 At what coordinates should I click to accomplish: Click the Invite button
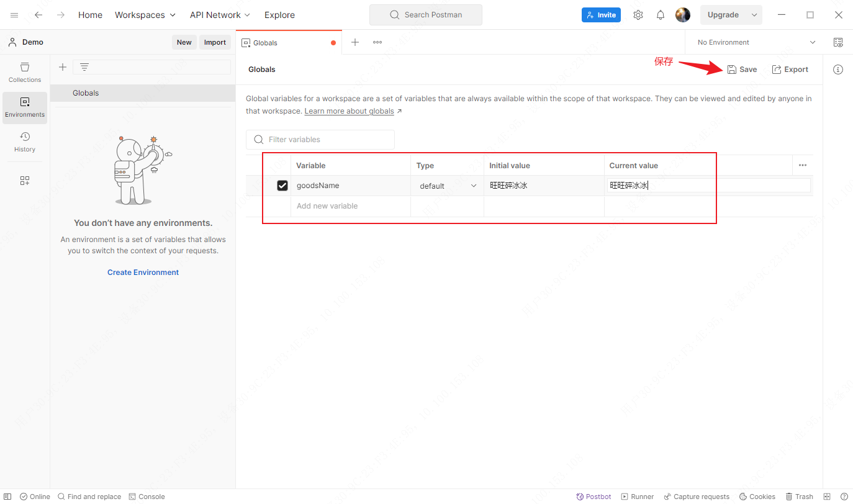click(601, 15)
